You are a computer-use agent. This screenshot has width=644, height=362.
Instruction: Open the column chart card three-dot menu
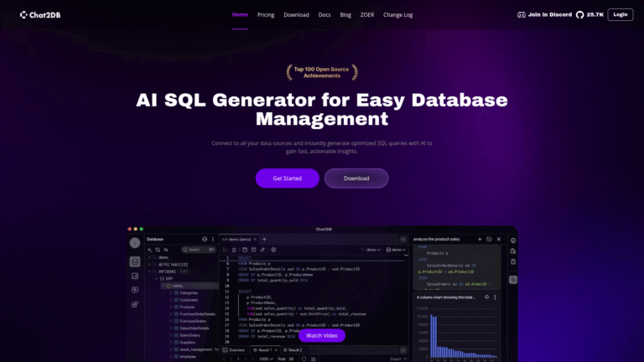tap(495, 297)
